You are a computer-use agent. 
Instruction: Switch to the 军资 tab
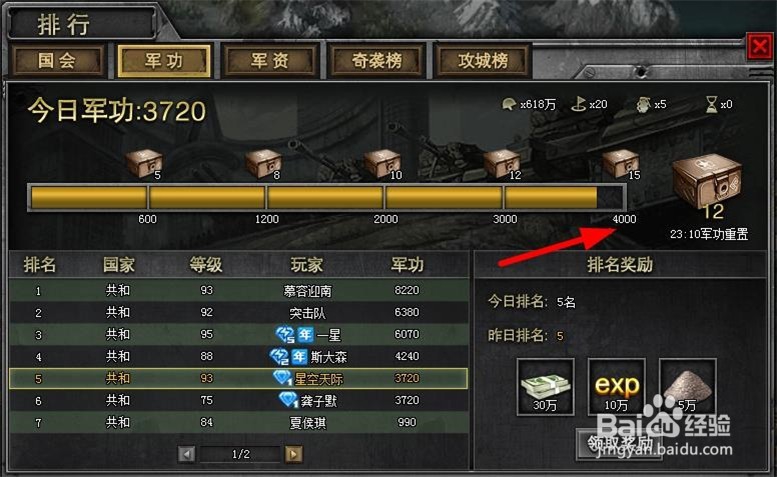pos(270,61)
